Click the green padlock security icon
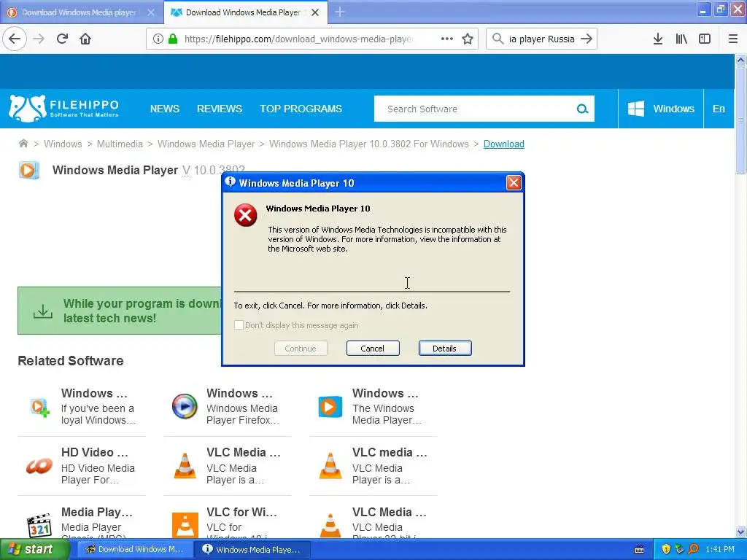The image size is (747, 560). click(173, 39)
